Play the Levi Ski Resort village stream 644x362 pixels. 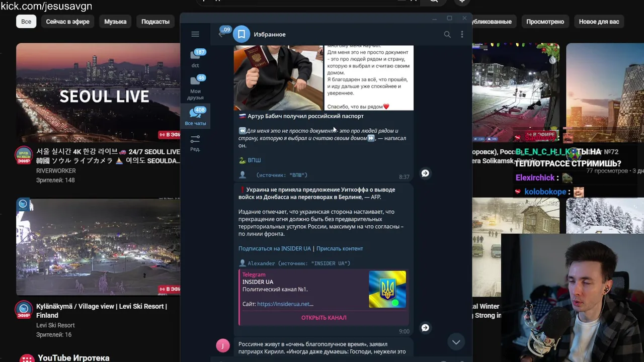[x=98, y=246]
